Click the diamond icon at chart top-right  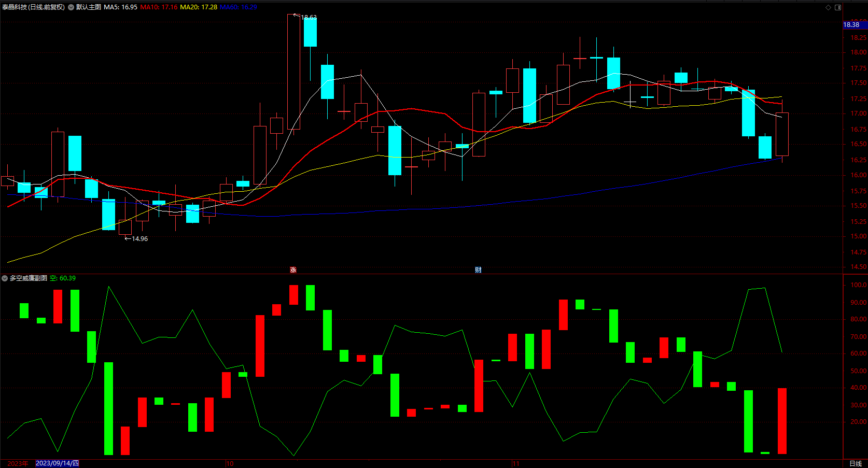click(x=828, y=7)
